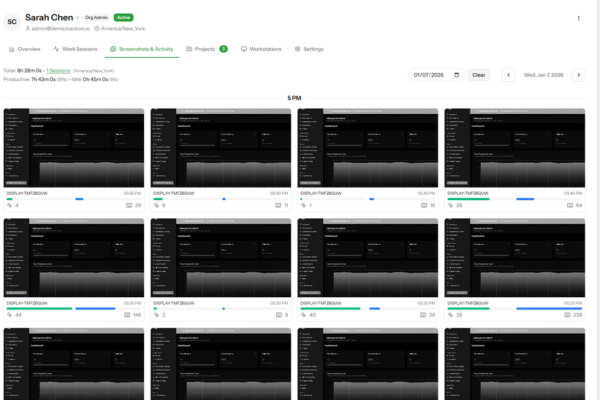This screenshot has width=600, height=400.
Task: Click the admin email address under Sarah Chen
Action: point(60,29)
